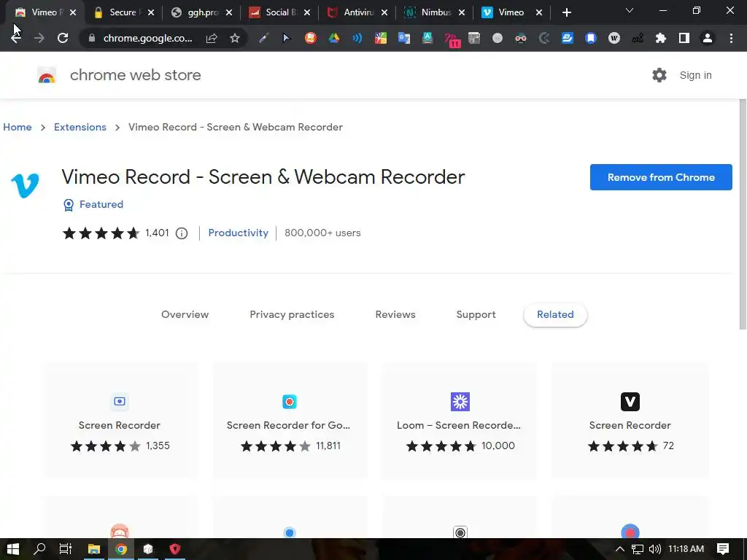
Task: Open File Explorer from the taskbar
Action: coord(94,549)
